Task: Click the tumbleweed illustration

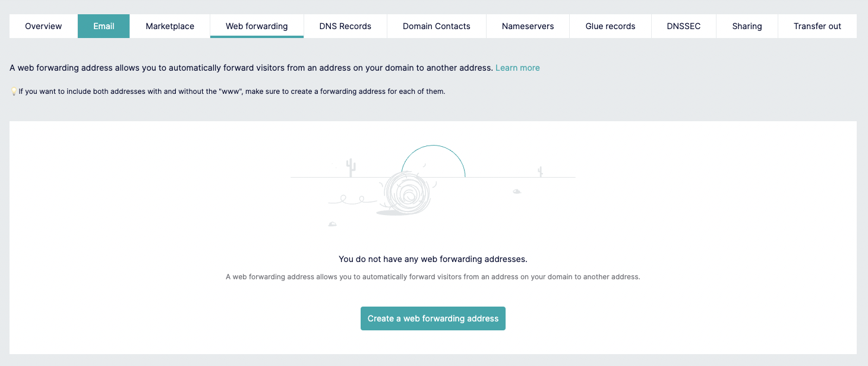Action: coord(407,193)
